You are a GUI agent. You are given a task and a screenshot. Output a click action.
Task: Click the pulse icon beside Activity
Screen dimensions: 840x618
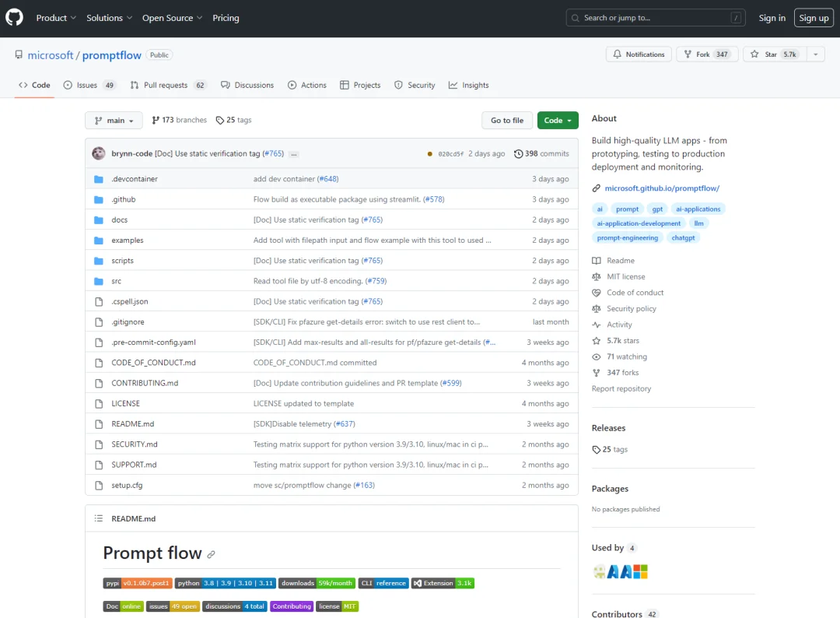point(597,325)
